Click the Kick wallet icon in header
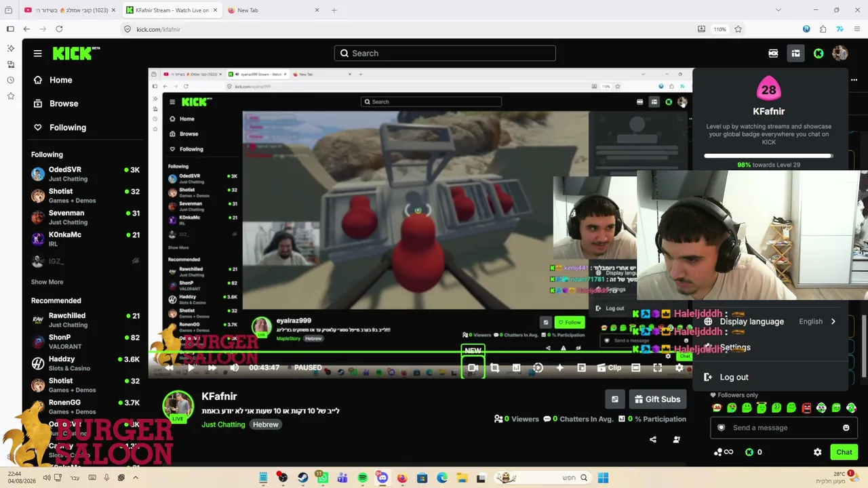 (x=773, y=54)
